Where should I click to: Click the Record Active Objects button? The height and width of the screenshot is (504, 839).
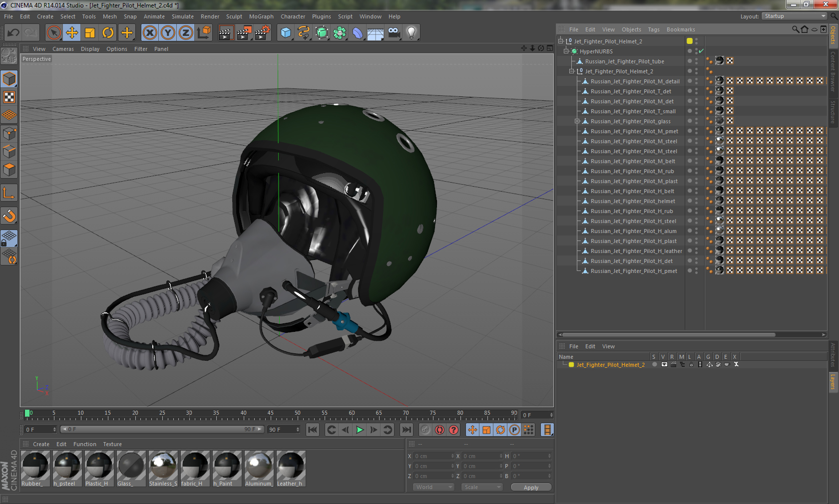[x=425, y=430]
